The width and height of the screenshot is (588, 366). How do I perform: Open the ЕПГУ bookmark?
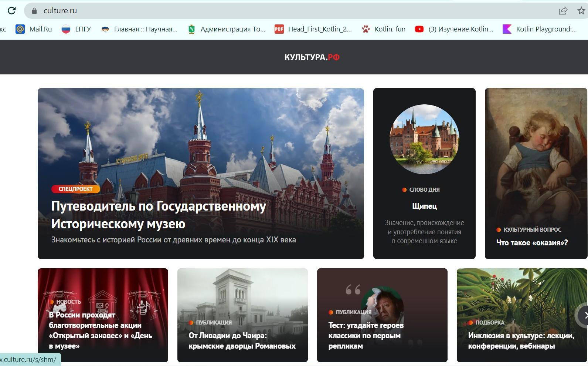pos(76,29)
